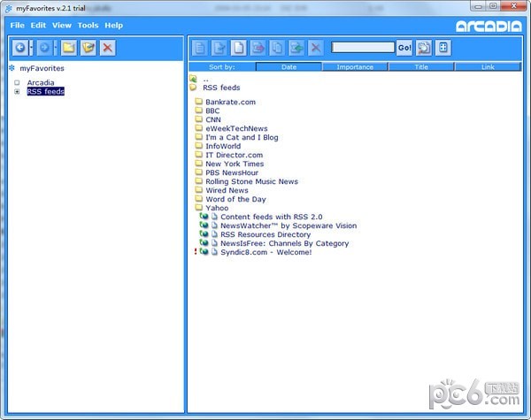Click red importance mark beside Syndic8.com
This screenshot has height=420, width=531.
click(x=196, y=251)
